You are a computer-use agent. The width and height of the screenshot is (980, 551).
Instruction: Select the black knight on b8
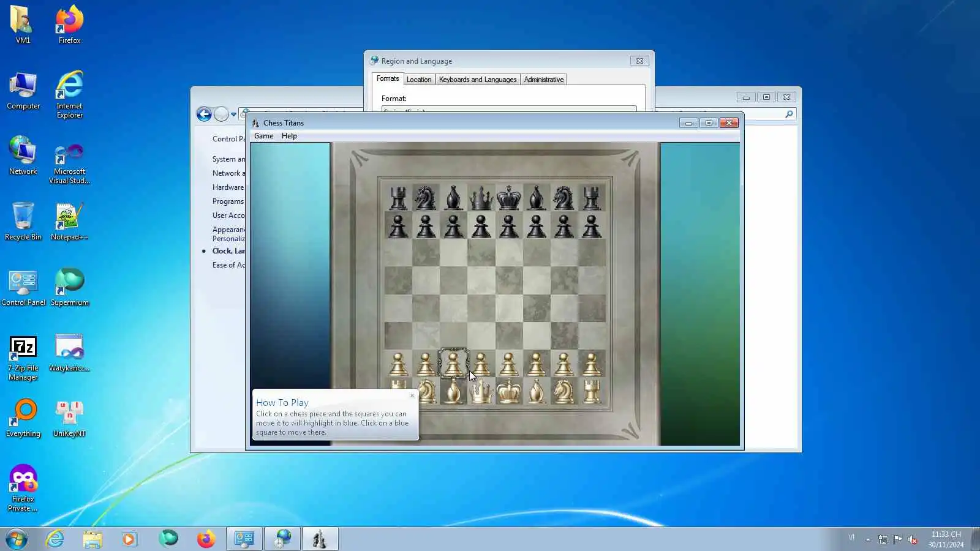pos(426,198)
